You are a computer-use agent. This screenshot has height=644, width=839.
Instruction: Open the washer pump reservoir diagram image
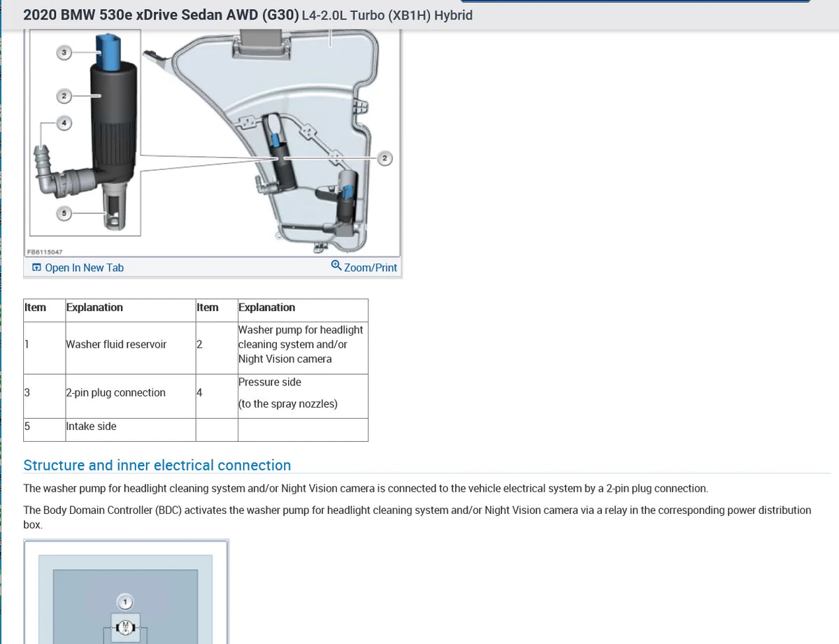click(x=213, y=143)
